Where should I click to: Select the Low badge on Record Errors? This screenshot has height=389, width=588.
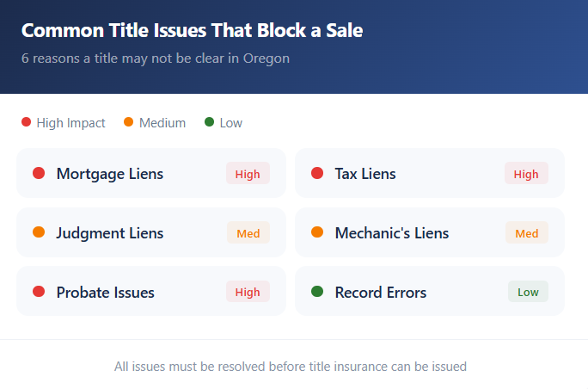tap(528, 293)
